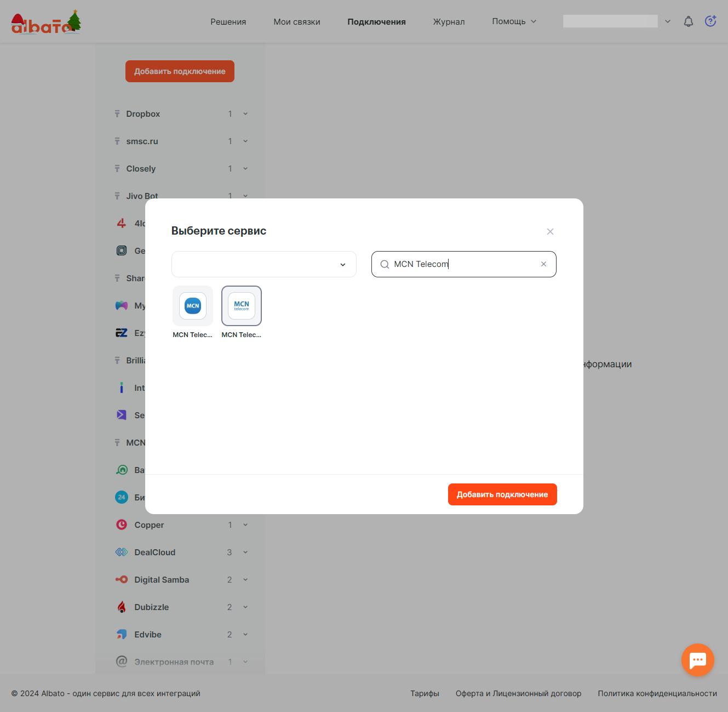Expand the Closely connections group
The width and height of the screenshot is (728, 712).
coord(245,169)
